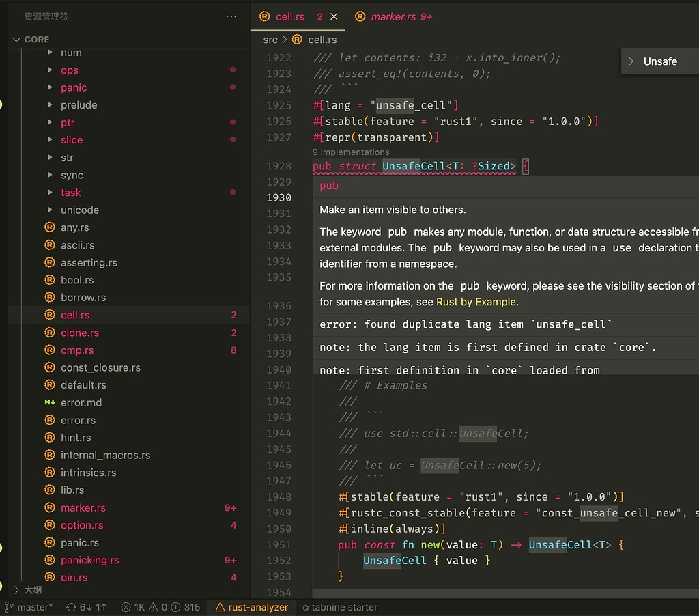Click the errors count icon showing 1K
The width and height of the screenshot is (699, 616).
point(134,606)
